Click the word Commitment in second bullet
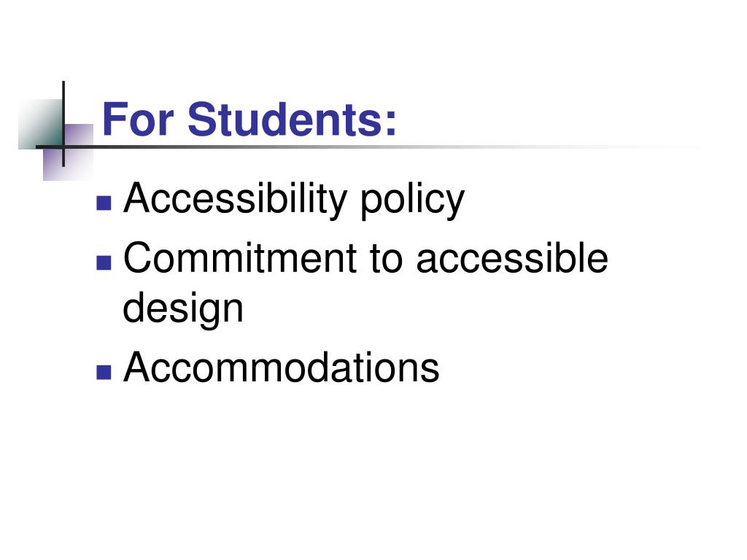Screen dimensions: 747x560 pyautogui.click(x=240, y=257)
